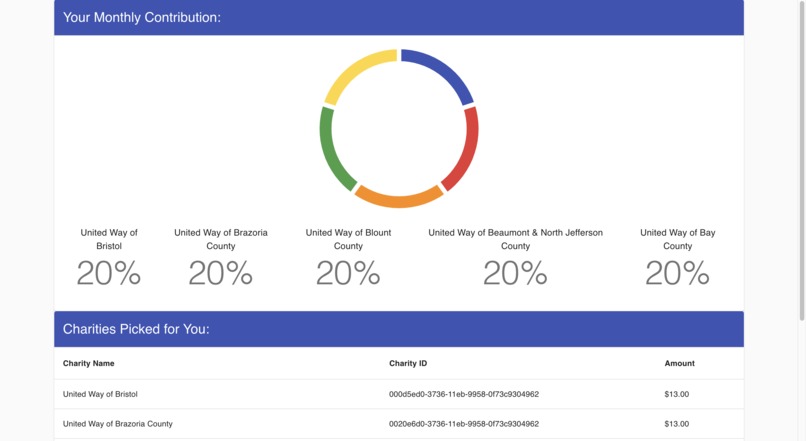Select the United Way of Bristol percentage label
The image size is (806, 441).
tap(109, 239)
